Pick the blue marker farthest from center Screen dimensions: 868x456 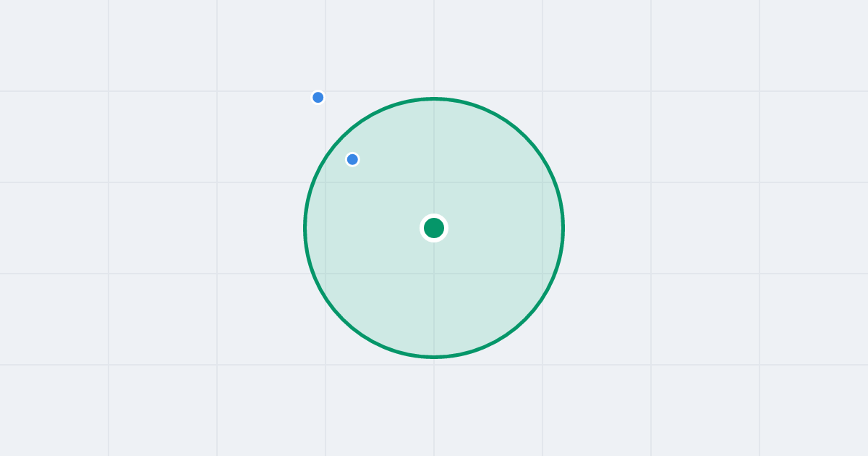coord(318,97)
